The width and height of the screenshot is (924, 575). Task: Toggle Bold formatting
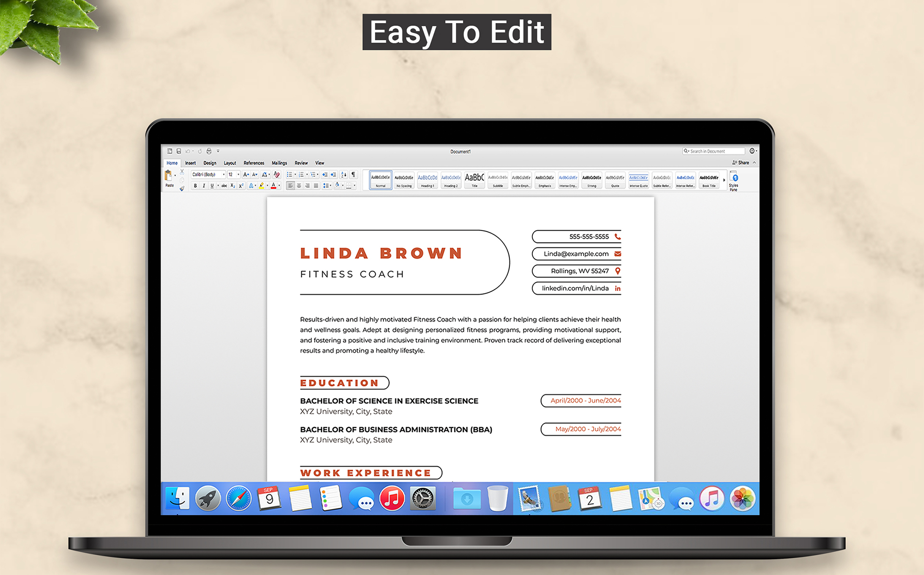tap(195, 186)
